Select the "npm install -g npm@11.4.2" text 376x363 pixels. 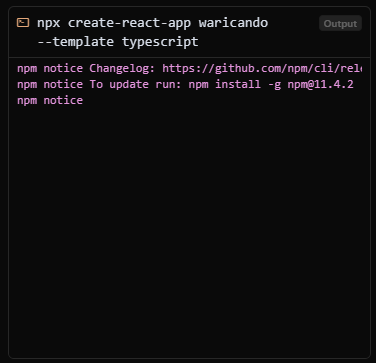[x=271, y=84]
